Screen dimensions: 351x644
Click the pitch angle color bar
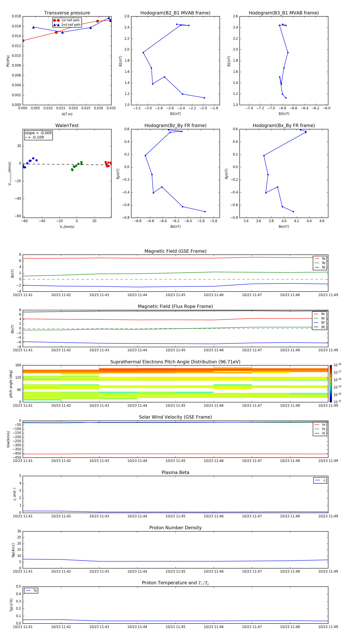pos(331,384)
